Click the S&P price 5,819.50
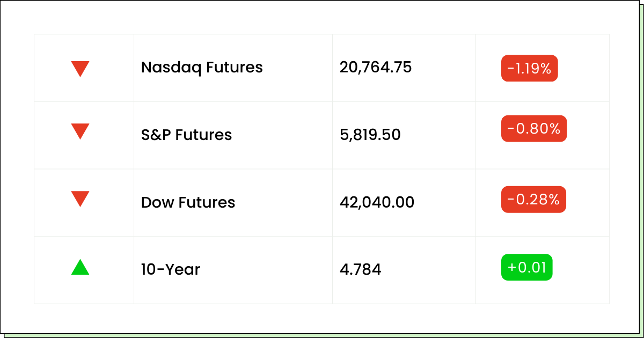Image resolution: width=644 pixels, height=338 pixels. coord(370,135)
